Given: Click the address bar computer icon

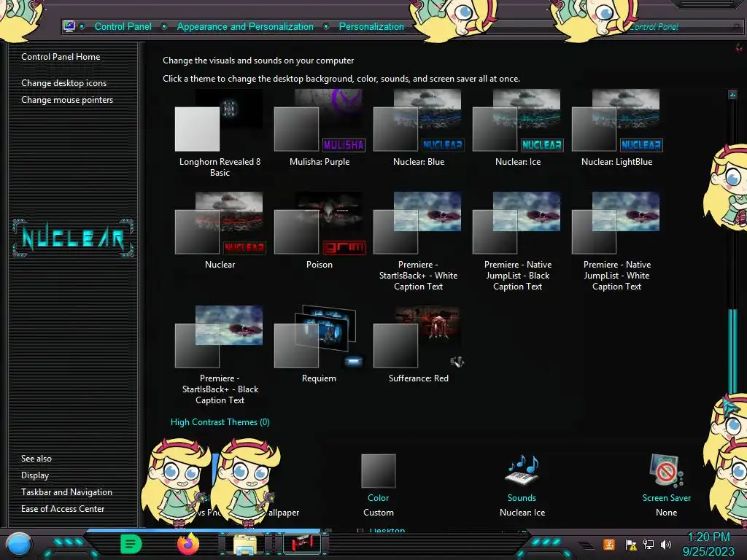Looking at the screenshot, I should click(x=69, y=26).
